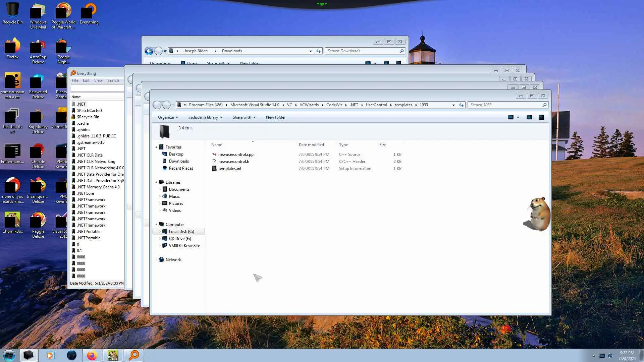Expand the Local Disk (C:) node
The width and height of the screenshot is (644, 362).
click(x=160, y=232)
